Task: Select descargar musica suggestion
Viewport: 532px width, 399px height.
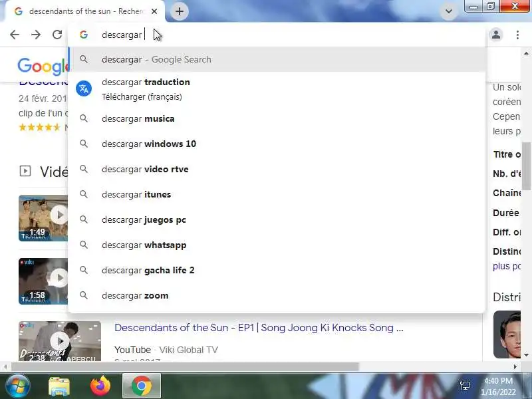Action: 277,119
